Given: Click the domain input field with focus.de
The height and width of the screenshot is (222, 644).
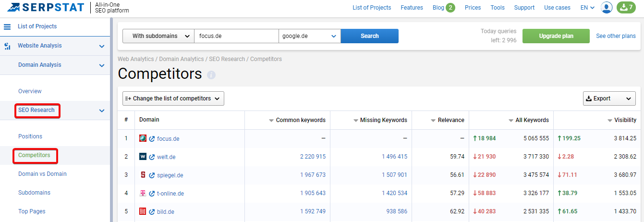Looking at the screenshot, I should coord(237,36).
